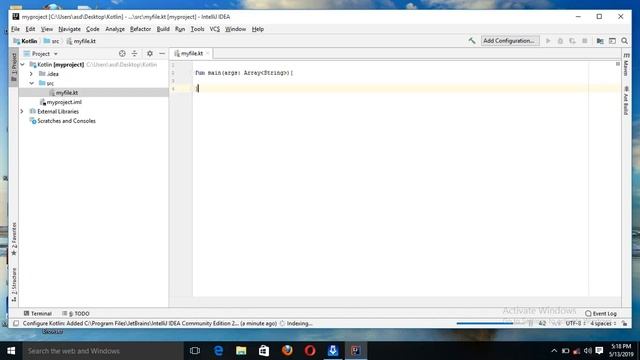Click the Build Project hammer icon

pos(472,41)
